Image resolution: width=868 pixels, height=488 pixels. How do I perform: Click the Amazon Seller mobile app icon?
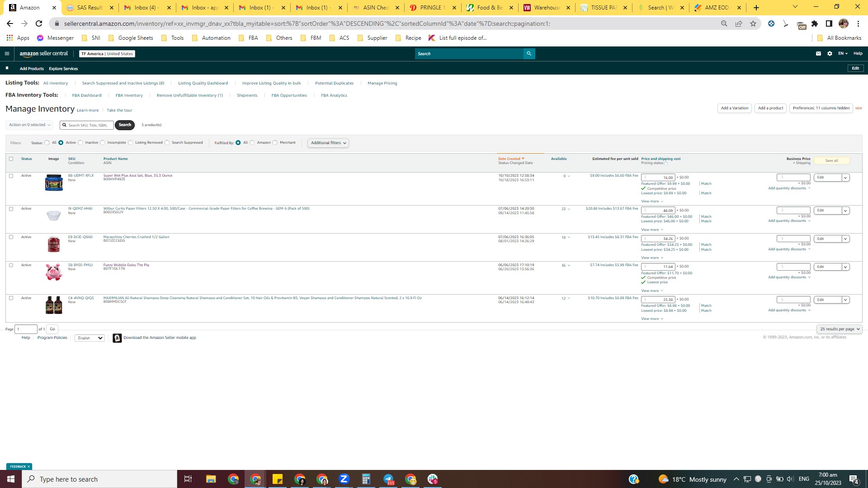[117, 338]
